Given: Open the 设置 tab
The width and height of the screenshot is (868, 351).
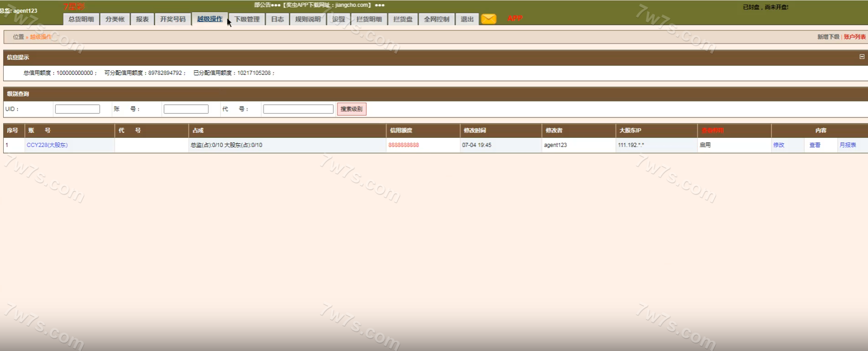Looking at the screenshot, I should tap(339, 19).
